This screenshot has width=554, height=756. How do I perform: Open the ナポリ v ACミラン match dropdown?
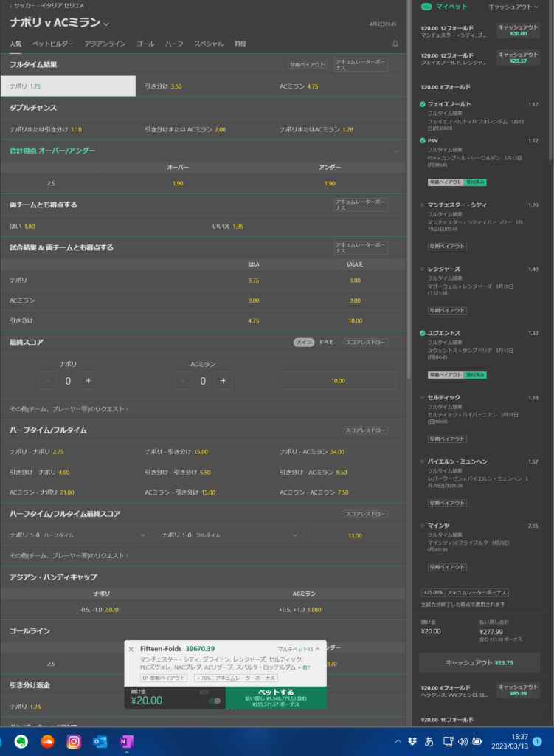(x=106, y=24)
